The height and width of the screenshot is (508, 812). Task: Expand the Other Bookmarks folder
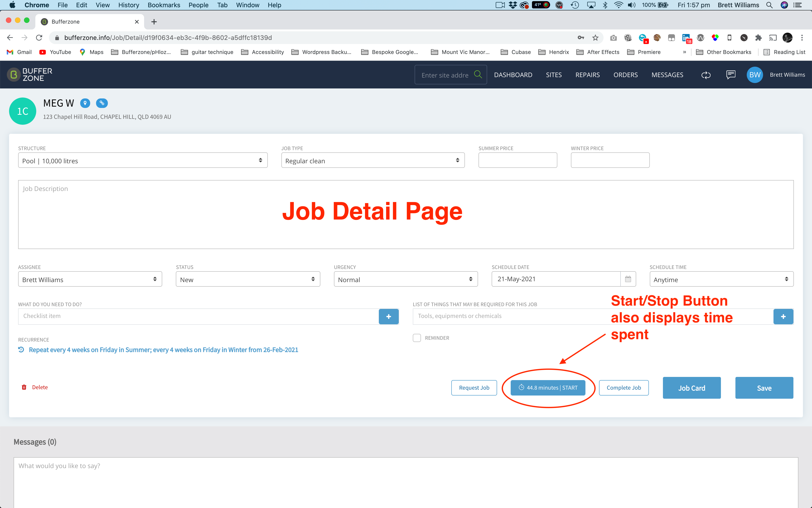[724, 52]
